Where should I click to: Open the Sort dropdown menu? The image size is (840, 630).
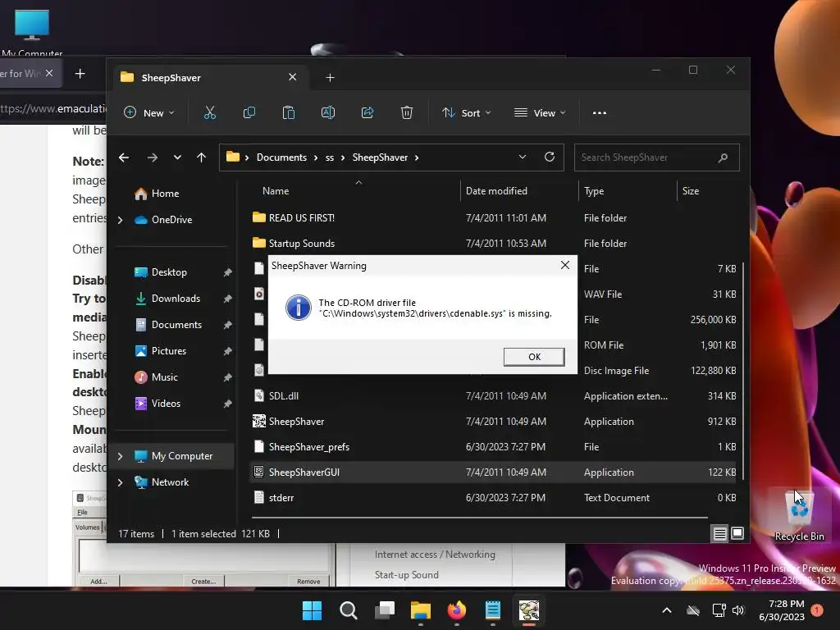coord(466,113)
